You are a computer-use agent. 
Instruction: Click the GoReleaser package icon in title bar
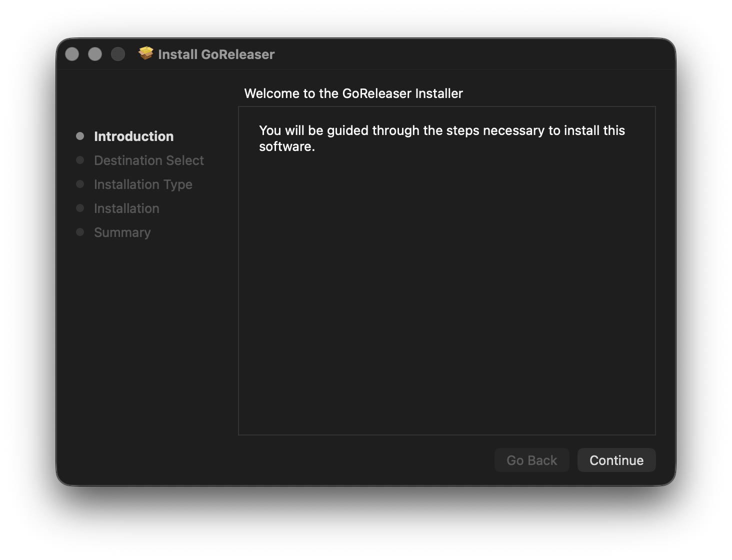point(145,53)
